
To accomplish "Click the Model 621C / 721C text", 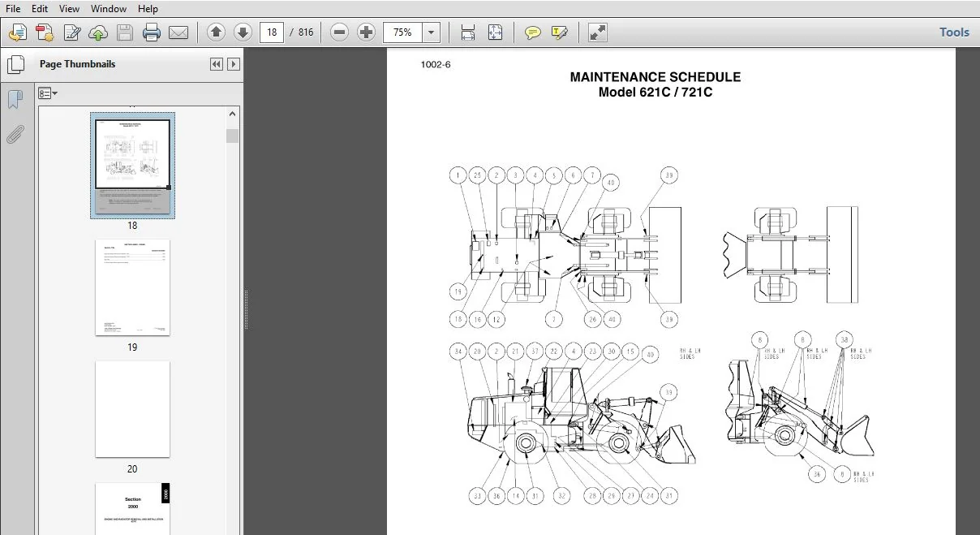I will point(655,92).
